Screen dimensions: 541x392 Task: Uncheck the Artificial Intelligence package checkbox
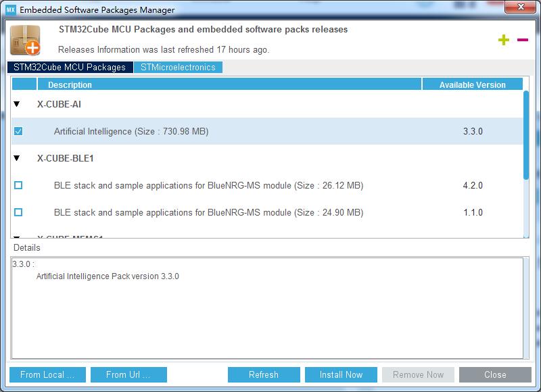(x=18, y=131)
